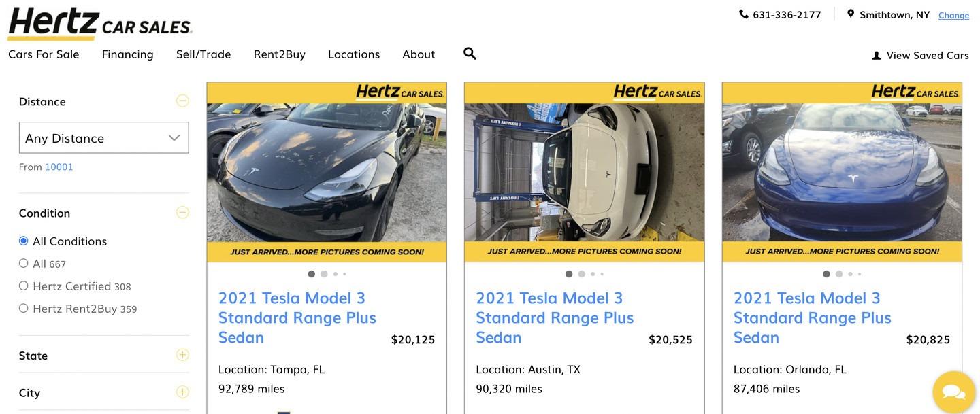Collapse the Condition filter minus icon
This screenshot has width=980, height=414.
click(x=182, y=212)
